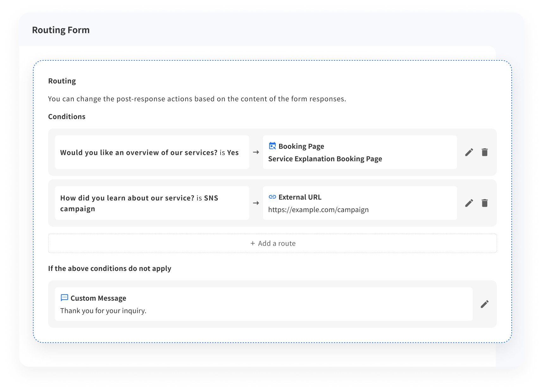Delete the SNS campaign route
Screen dimensions: 543x392
[x=485, y=203]
